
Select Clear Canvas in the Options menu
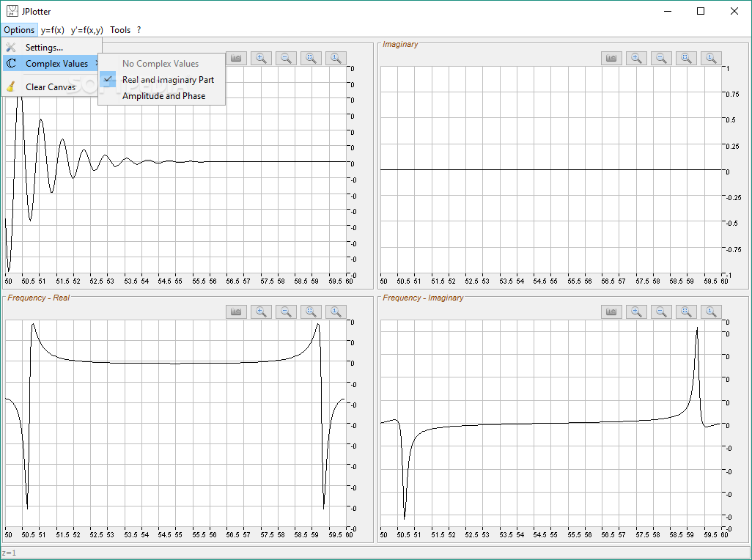point(52,86)
